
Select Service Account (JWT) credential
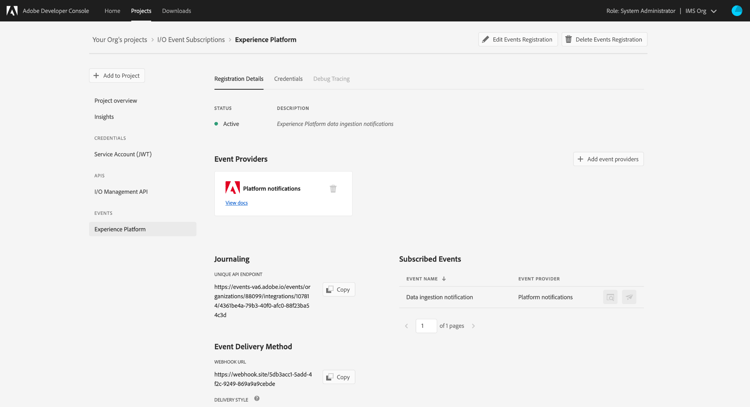123,154
